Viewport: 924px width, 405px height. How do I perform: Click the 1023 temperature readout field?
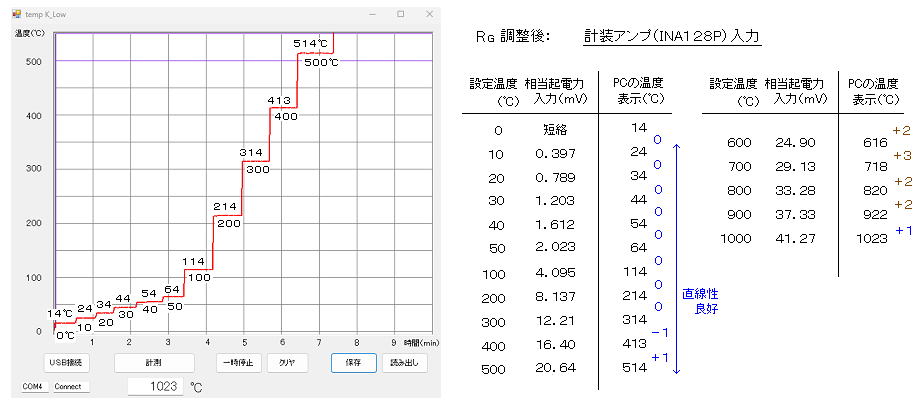156,386
